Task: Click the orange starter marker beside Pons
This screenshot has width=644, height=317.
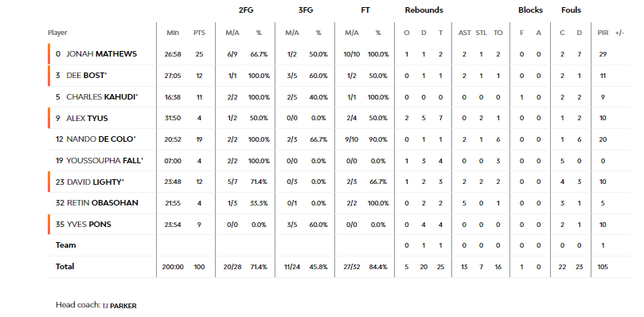Action: [x=49, y=224]
